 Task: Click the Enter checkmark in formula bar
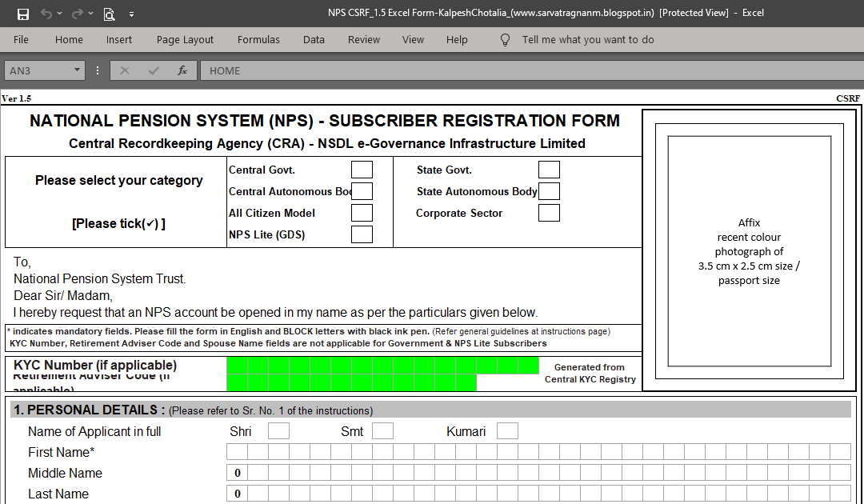[x=153, y=70]
